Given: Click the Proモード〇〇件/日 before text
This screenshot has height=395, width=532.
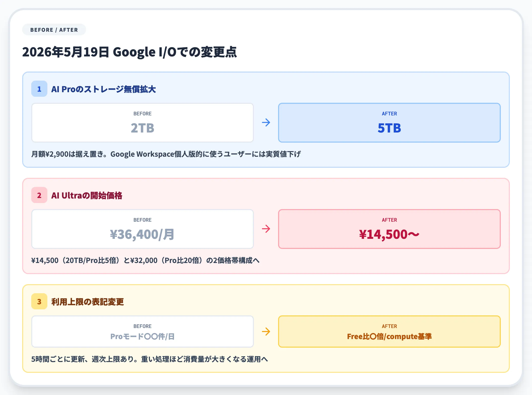Looking at the screenshot, I should click(x=143, y=337).
